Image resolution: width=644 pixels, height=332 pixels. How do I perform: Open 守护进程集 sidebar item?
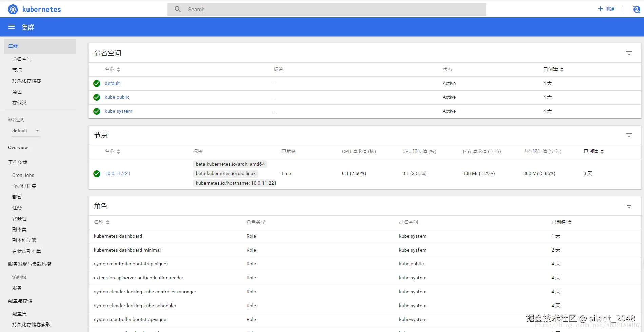tap(24, 186)
